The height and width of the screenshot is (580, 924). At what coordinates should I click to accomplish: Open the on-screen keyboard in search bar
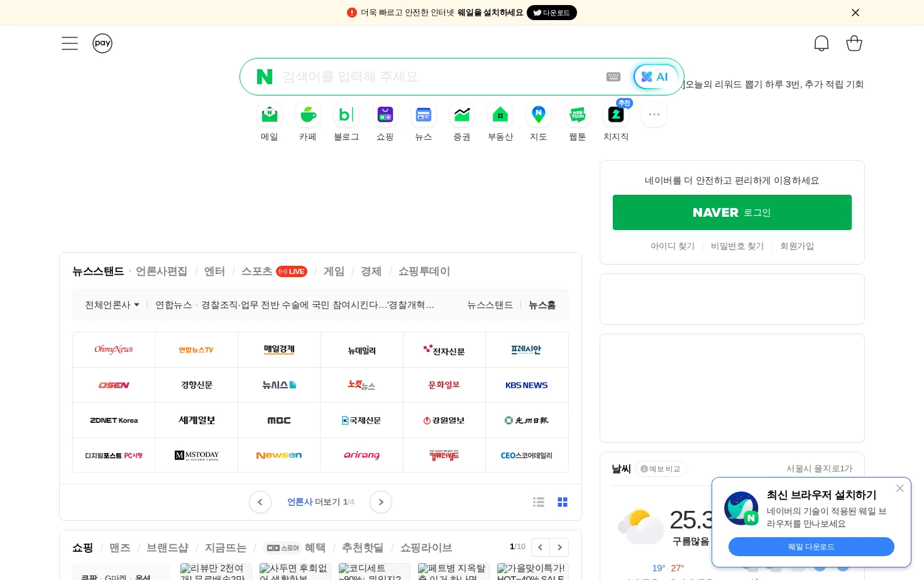click(x=613, y=77)
